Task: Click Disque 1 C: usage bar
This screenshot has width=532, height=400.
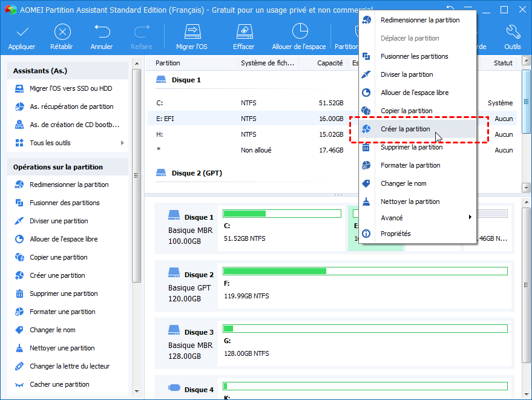Action: [x=282, y=214]
